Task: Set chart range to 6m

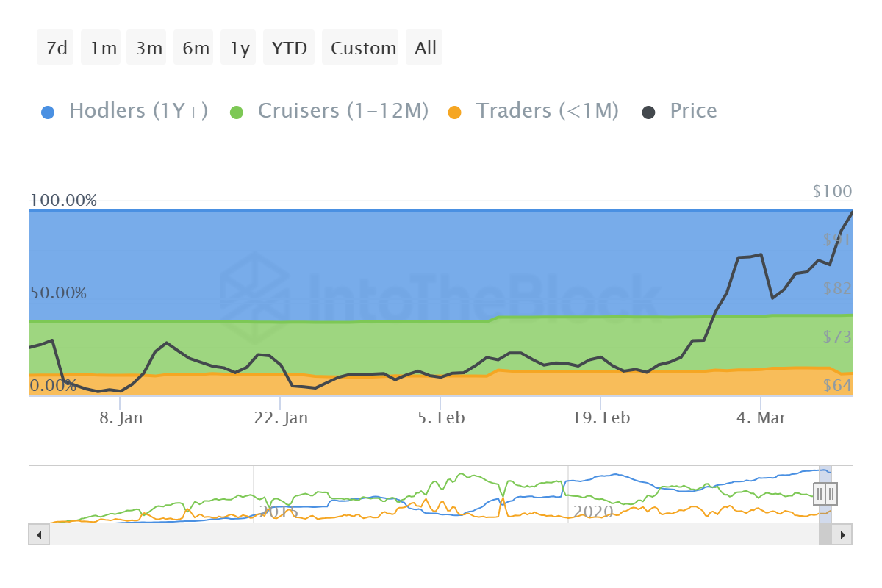Action: (196, 49)
